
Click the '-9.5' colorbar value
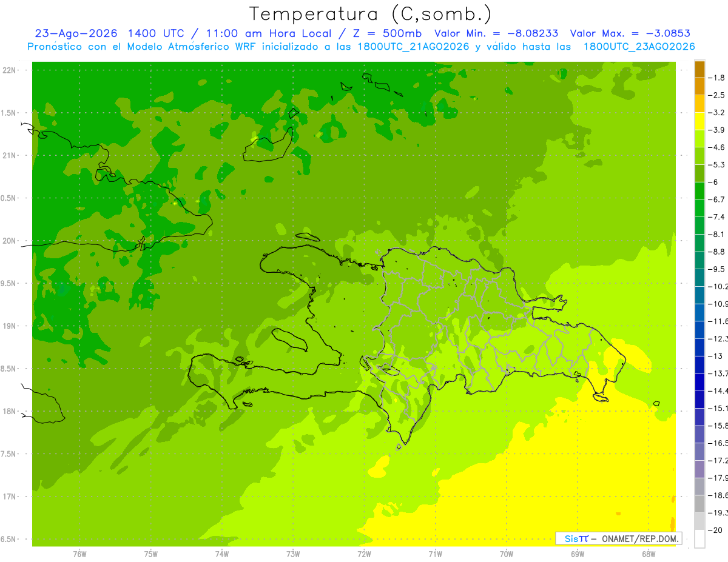point(718,269)
